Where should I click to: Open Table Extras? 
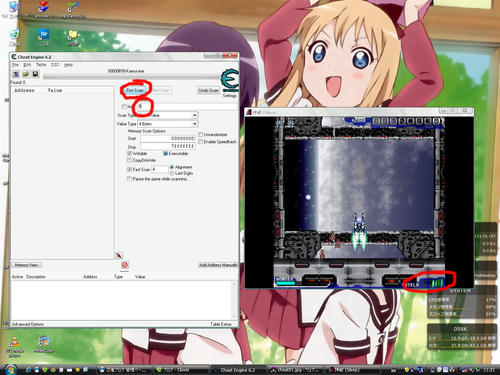point(221,324)
